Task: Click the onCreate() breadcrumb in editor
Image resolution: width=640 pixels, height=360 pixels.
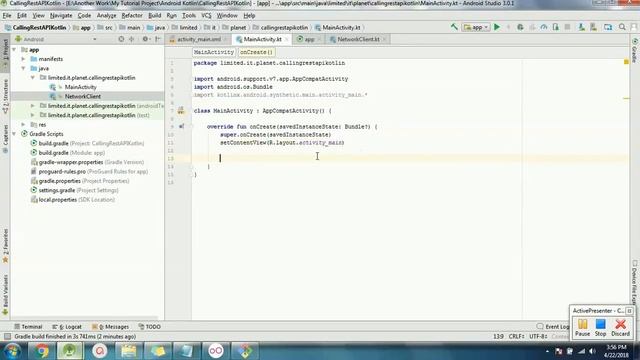Action: [x=256, y=52]
